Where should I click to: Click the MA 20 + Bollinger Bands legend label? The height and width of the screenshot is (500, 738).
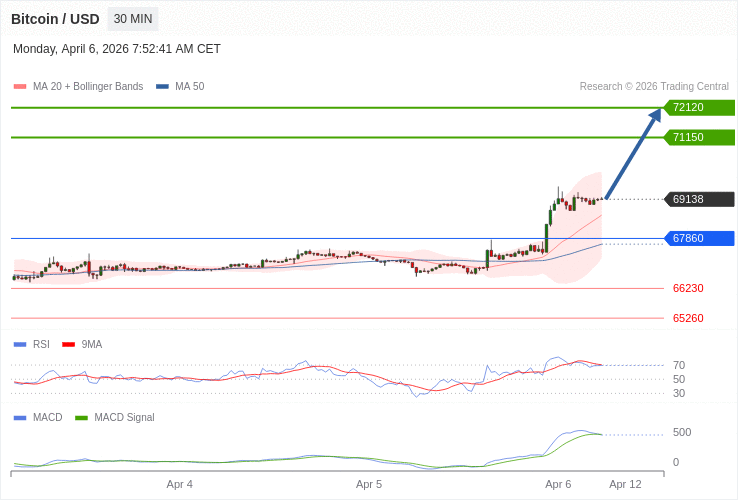(88, 87)
